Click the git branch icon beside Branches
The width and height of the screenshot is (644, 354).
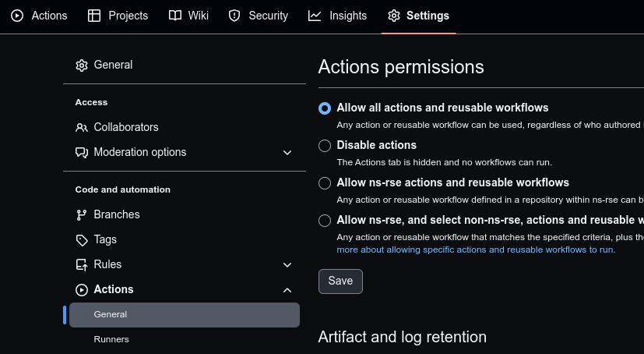pos(82,214)
